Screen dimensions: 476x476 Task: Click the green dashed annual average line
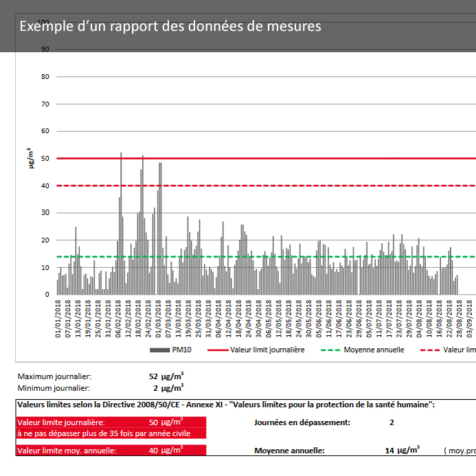click(275, 256)
